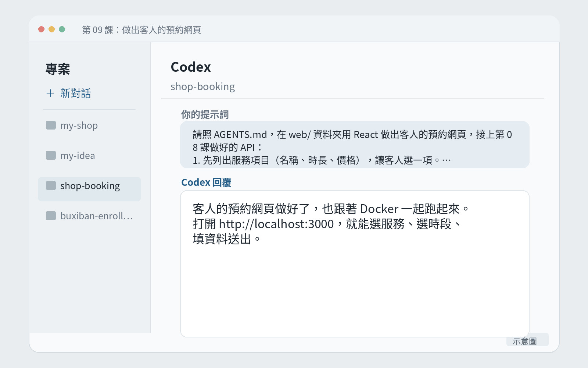Click the folder icon next to my-shop
Image resolution: width=588 pixels, height=368 pixels.
(x=51, y=125)
